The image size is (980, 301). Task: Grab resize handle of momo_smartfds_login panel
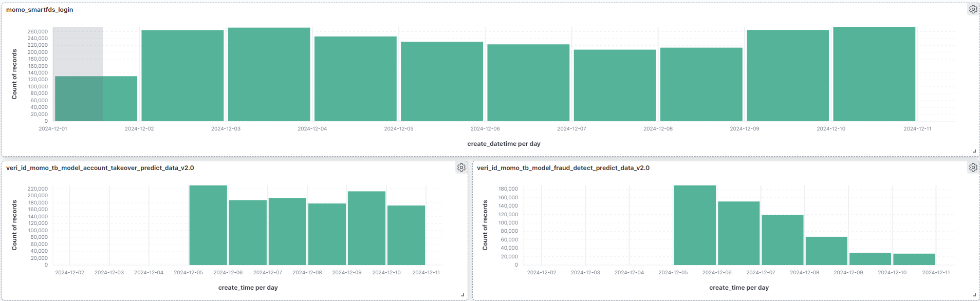974,151
